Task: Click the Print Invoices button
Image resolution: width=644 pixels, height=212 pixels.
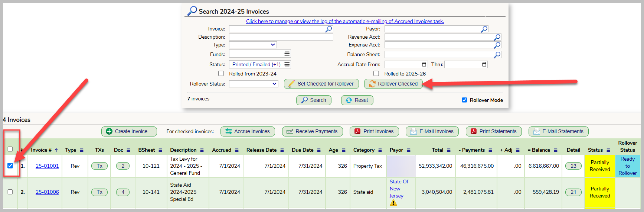Action: click(x=374, y=131)
